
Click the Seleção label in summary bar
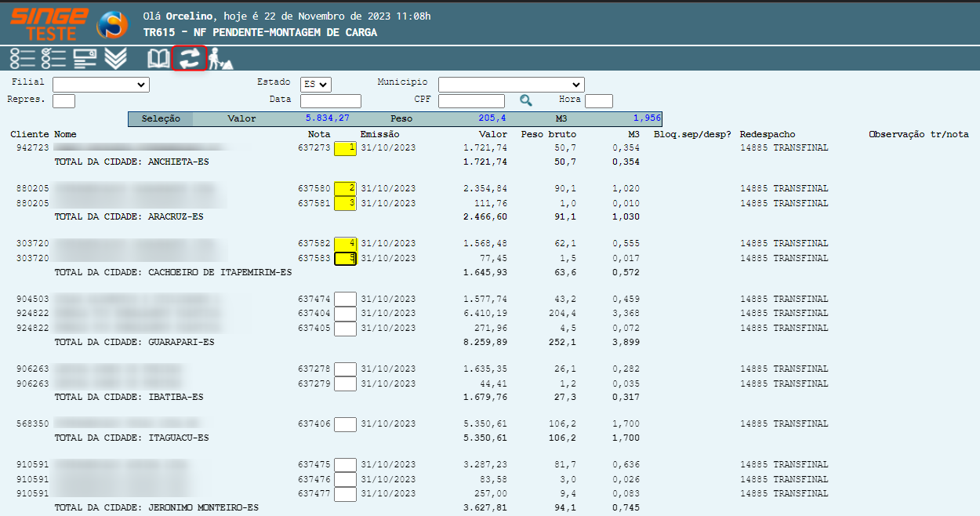coord(161,119)
